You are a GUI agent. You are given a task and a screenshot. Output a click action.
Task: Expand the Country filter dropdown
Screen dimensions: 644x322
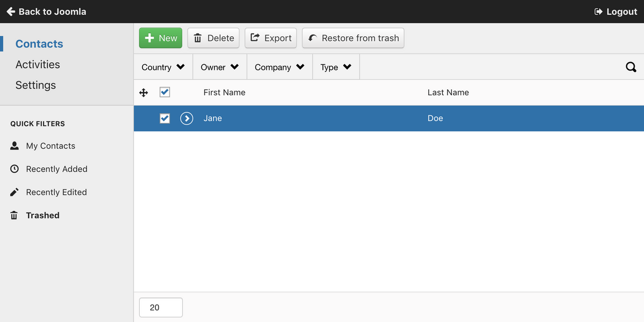coord(163,67)
